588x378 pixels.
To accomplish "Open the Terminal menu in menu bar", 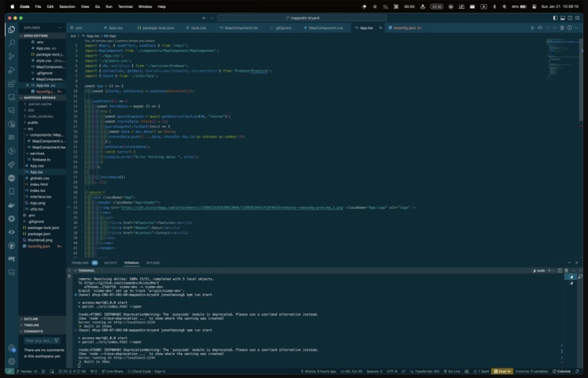I will coord(125,7).
